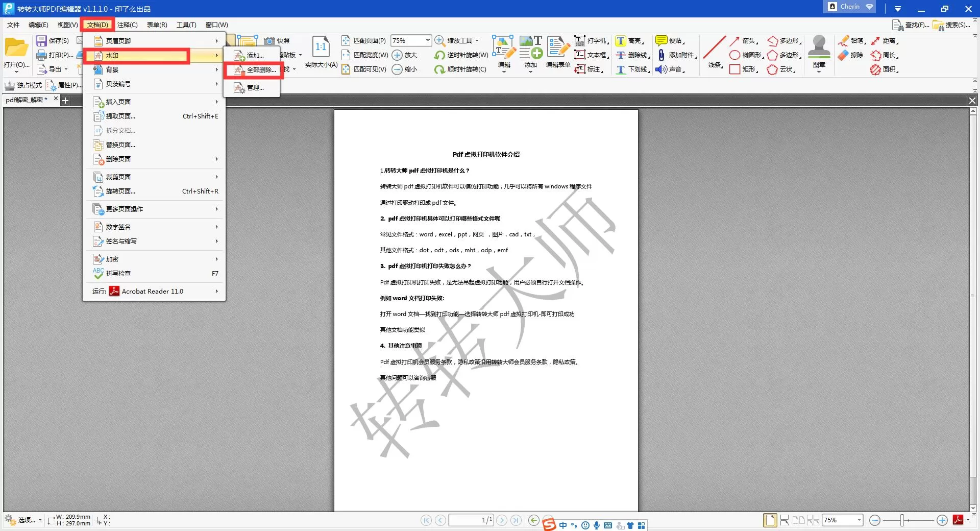The width and height of the screenshot is (980, 531).
Task: Click 匹配页面(P) fit page icon
Action: (x=346, y=41)
